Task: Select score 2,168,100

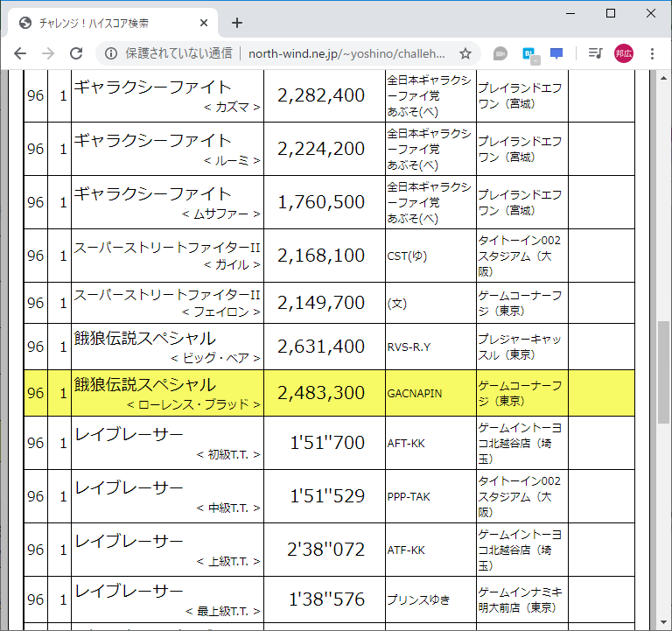Action: pos(321,256)
